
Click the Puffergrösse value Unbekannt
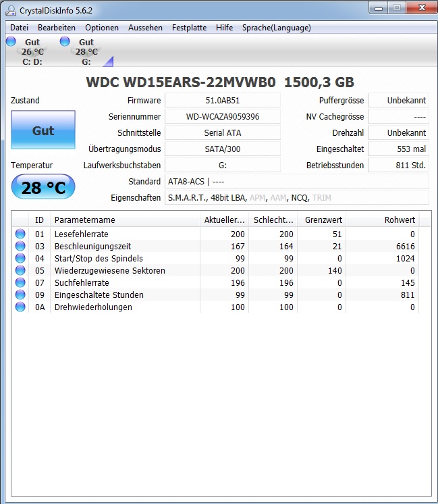click(x=398, y=100)
